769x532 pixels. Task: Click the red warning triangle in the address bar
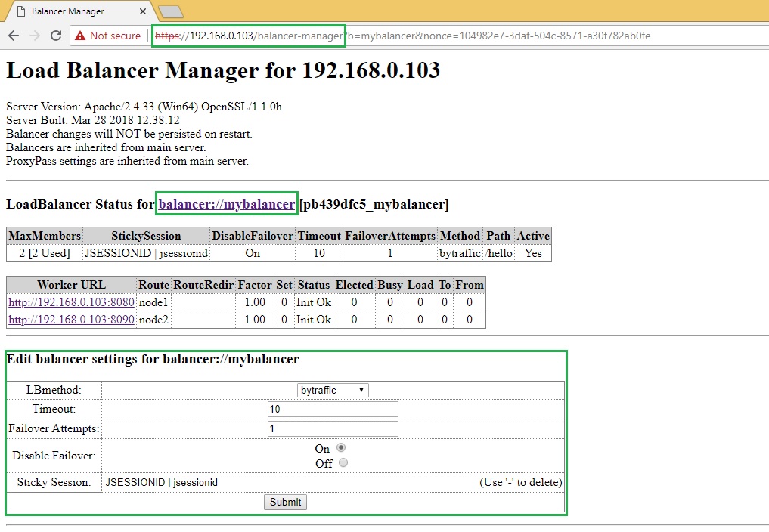pyautogui.click(x=79, y=35)
